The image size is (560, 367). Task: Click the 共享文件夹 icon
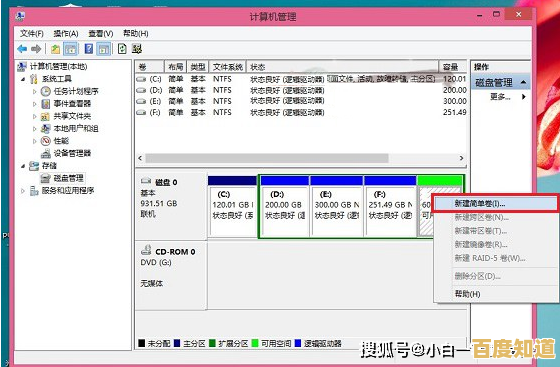45,116
